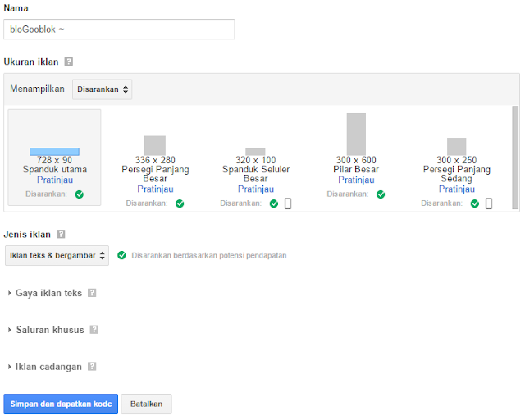Click Disarankan berdasarkan potensi pendapatan text
The width and height of the screenshot is (525, 420).
click(209, 256)
